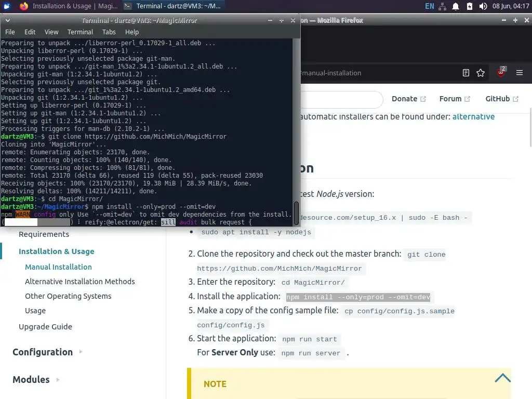This screenshot has width=532, height=399.
Task: Click the power manager battery icon
Action: [469, 6]
